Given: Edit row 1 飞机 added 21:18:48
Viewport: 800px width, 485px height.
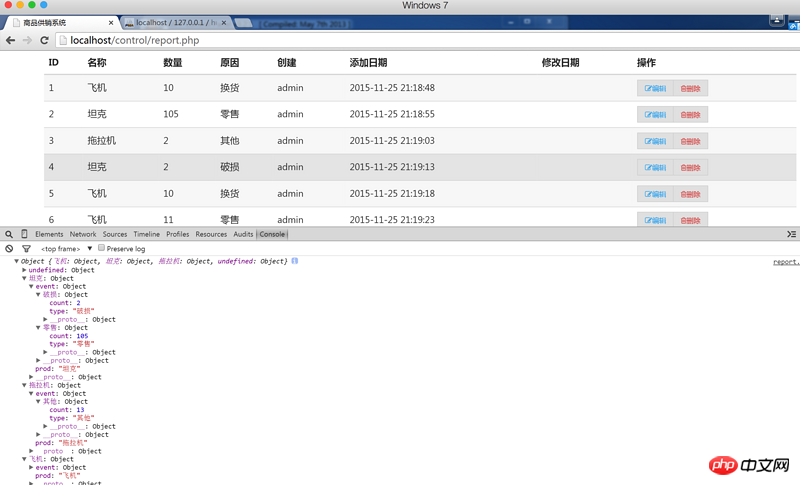Looking at the screenshot, I should point(655,88).
